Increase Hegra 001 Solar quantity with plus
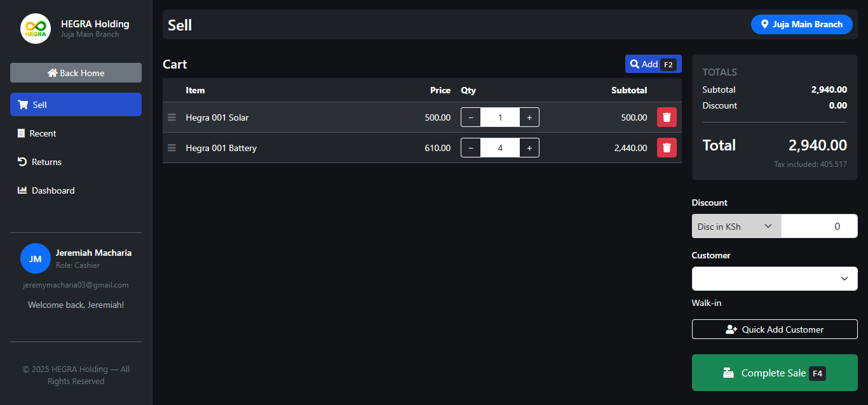The height and width of the screenshot is (405, 868). pyautogui.click(x=529, y=117)
